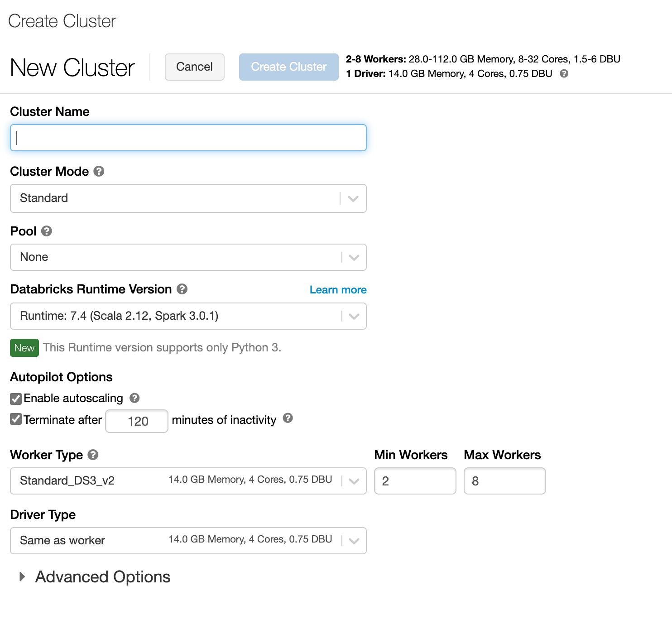Screen dimensions: 672x634
Task: Click the Cancel button
Action: (195, 67)
